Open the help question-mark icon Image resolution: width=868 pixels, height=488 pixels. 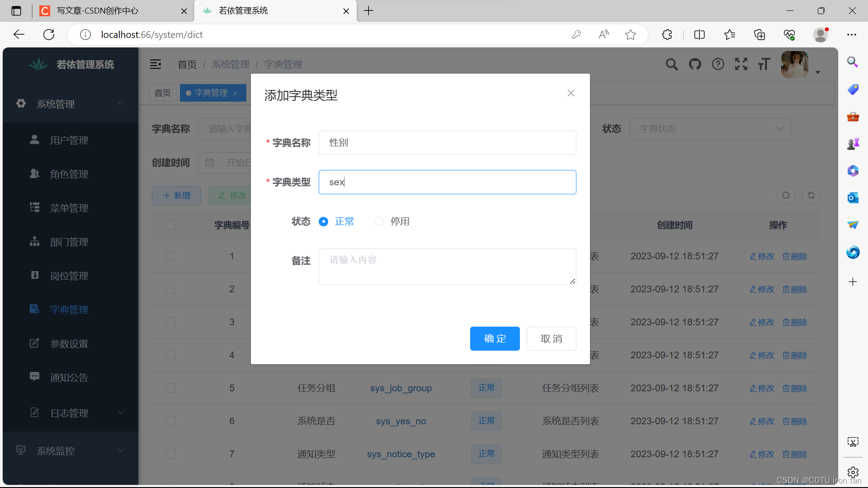718,64
